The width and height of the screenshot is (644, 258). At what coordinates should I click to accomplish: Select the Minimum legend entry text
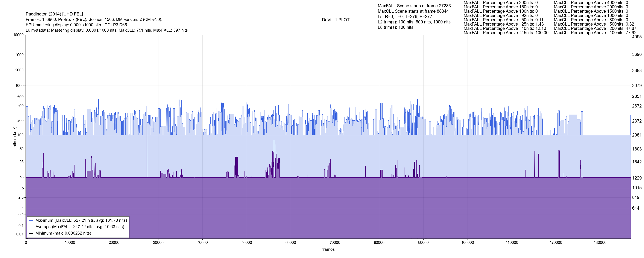(x=63, y=233)
